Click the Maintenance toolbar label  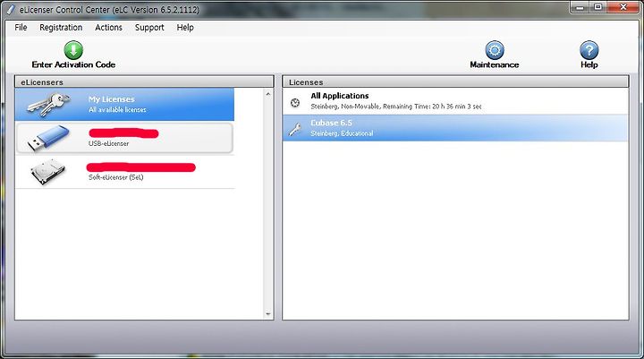495,64
